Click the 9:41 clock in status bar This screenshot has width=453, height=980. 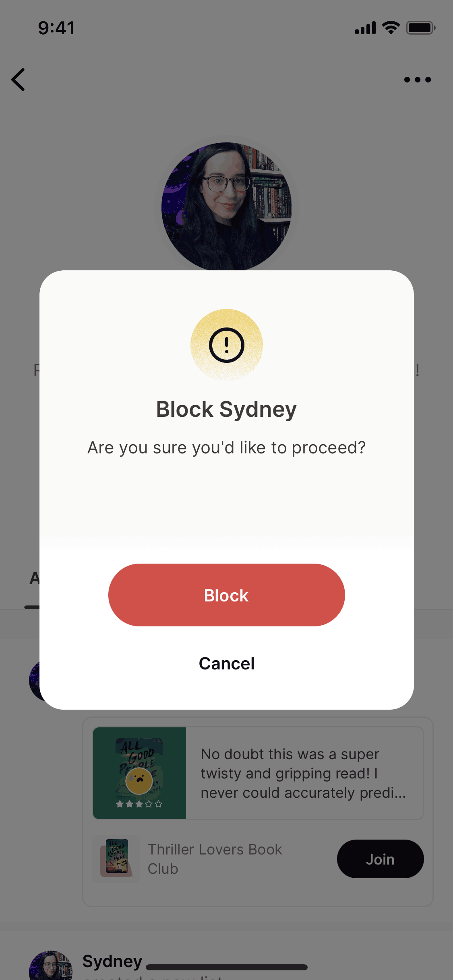pyautogui.click(x=56, y=28)
